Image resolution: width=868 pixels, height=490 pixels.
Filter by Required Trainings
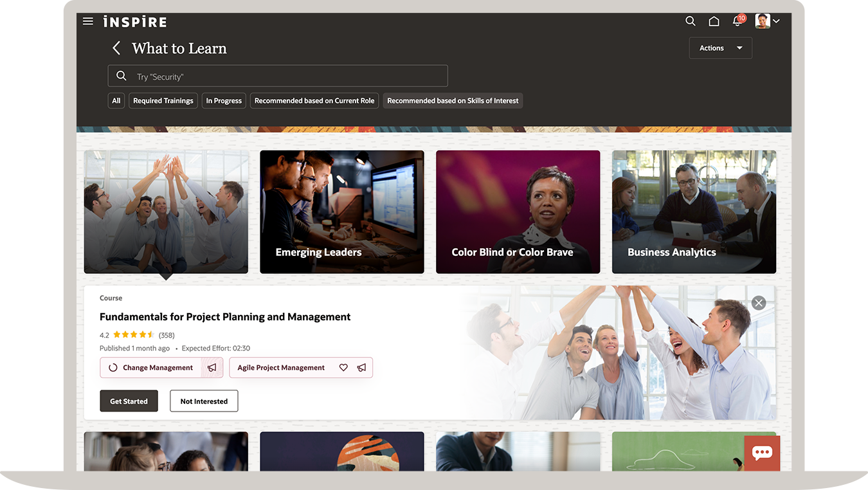(163, 101)
